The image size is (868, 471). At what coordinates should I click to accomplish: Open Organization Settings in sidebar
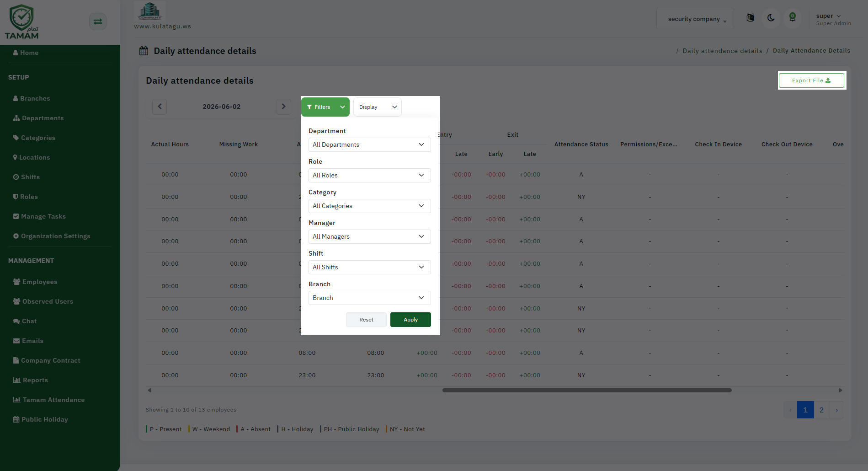pyautogui.click(x=52, y=236)
